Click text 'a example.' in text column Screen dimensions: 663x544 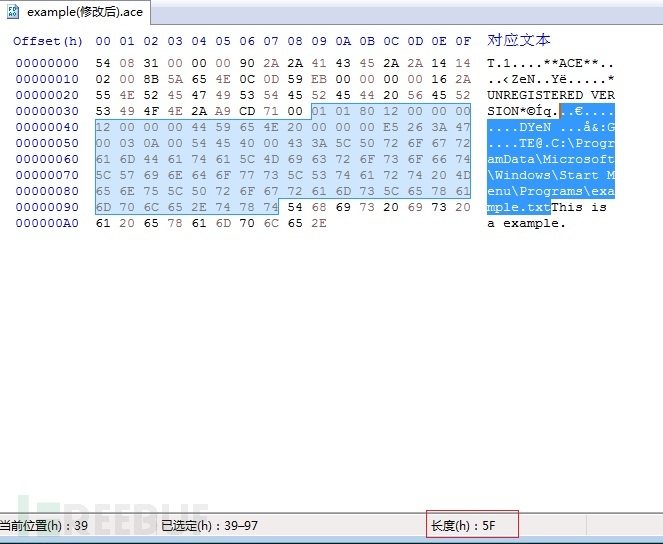pos(526,224)
